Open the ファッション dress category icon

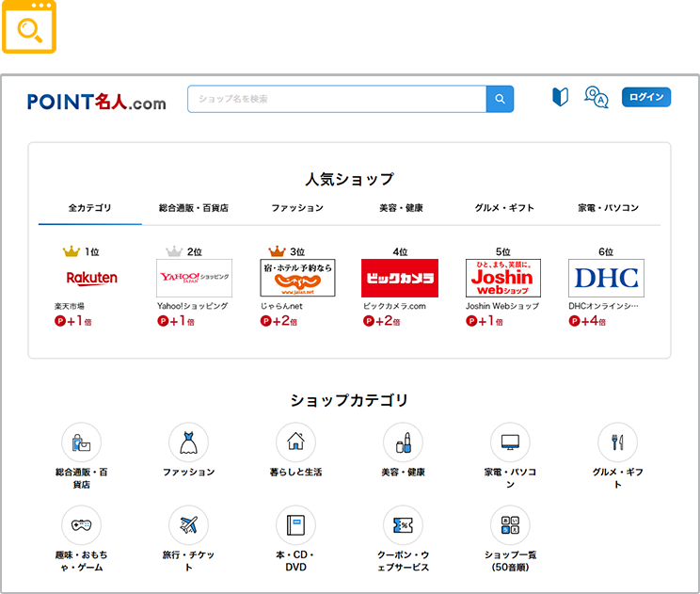[188, 442]
